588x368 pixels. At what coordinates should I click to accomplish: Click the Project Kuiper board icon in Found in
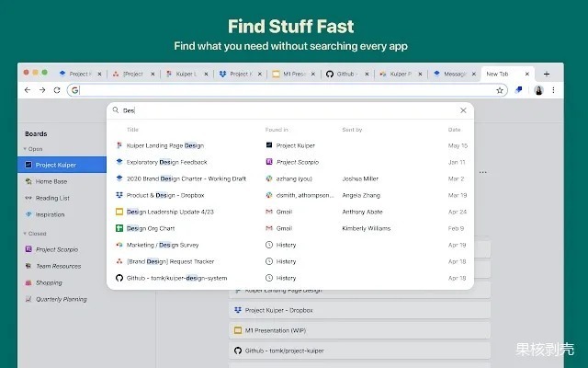269,145
